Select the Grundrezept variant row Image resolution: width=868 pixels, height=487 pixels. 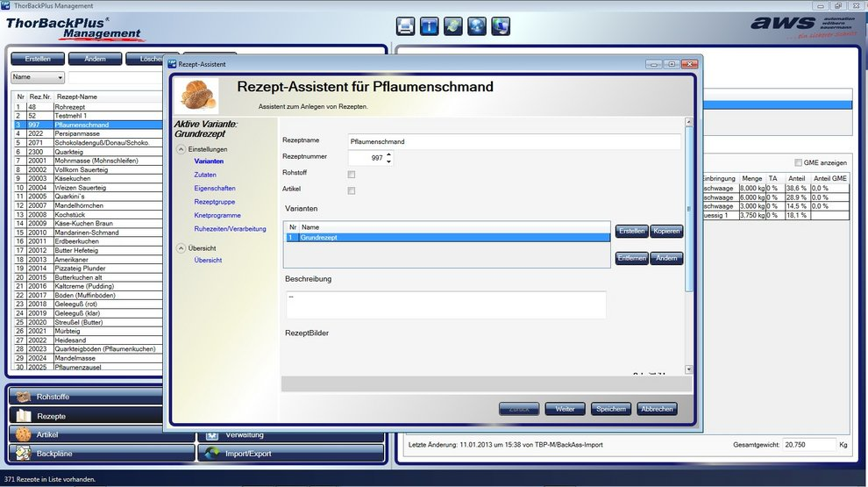click(447, 237)
